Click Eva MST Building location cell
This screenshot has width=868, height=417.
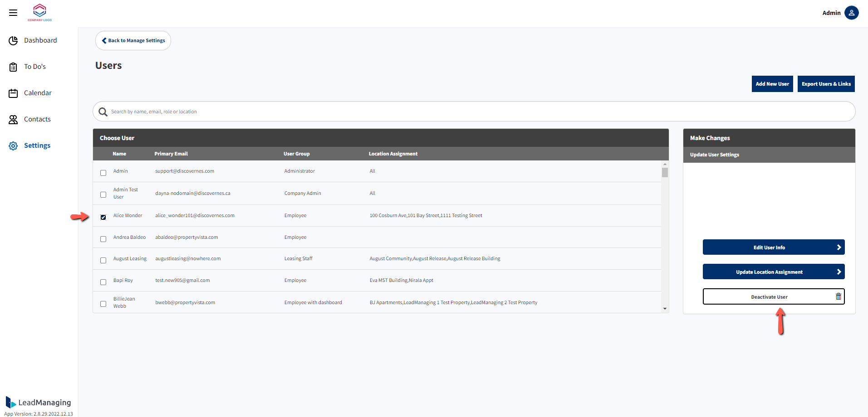pyautogui.click(x=402, y=281)
